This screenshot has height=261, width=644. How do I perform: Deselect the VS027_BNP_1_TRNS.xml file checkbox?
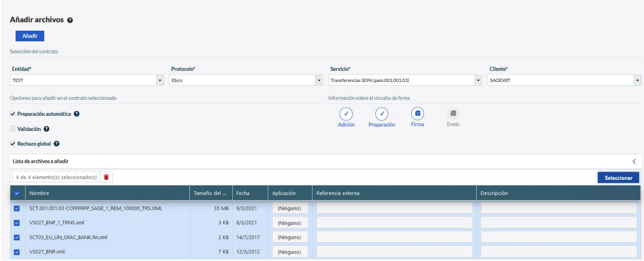(x=17, y=223)
